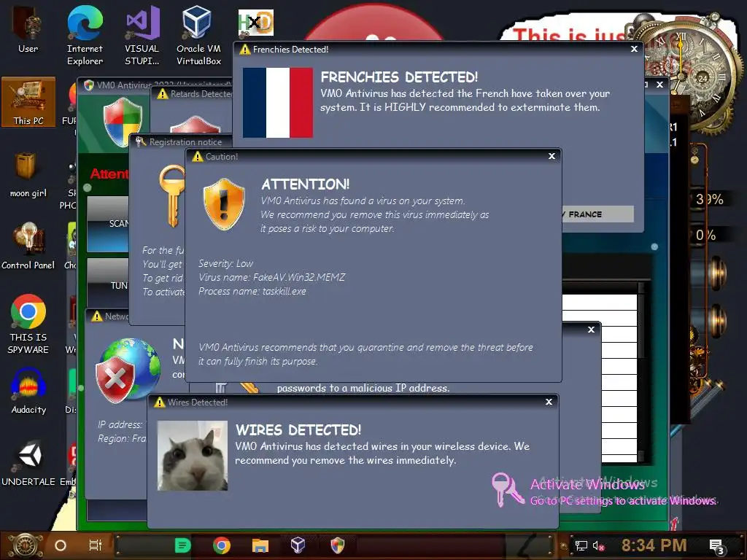Image resolution: width=747 pixels, height=560 pixels.
Task: Click the muted volume tray icon
Action: tap(598, 545)
